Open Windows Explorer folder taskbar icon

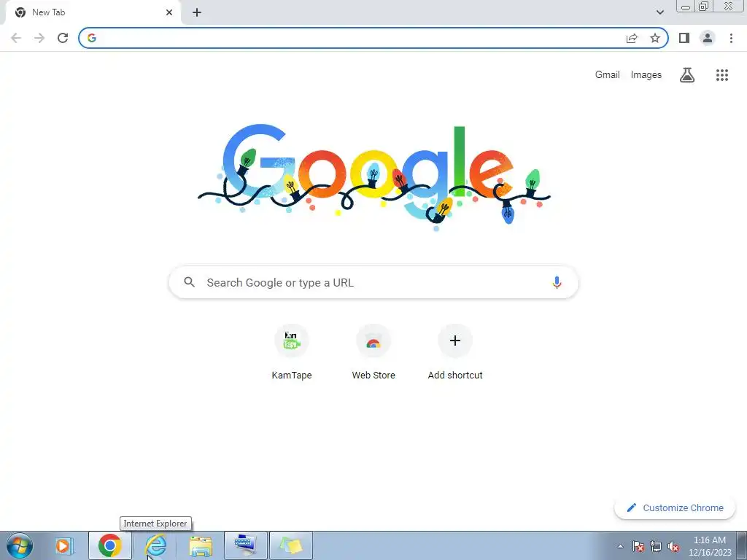click(201, 545)
